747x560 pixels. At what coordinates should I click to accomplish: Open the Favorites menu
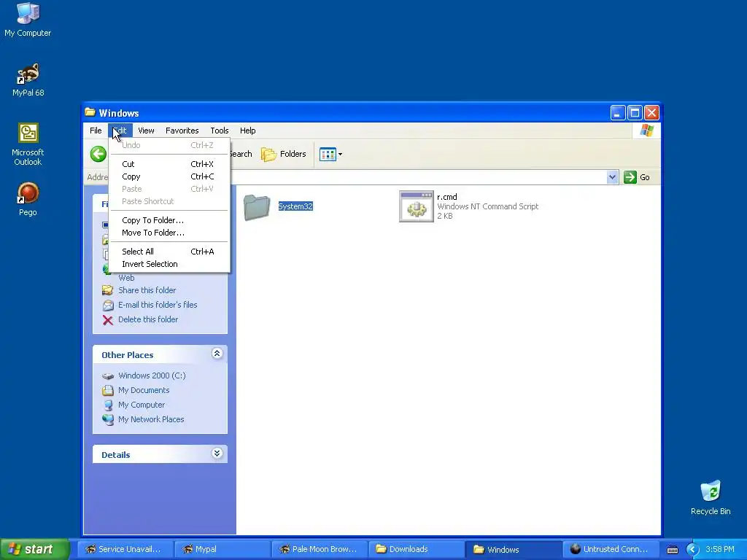(x=182, y=131)
